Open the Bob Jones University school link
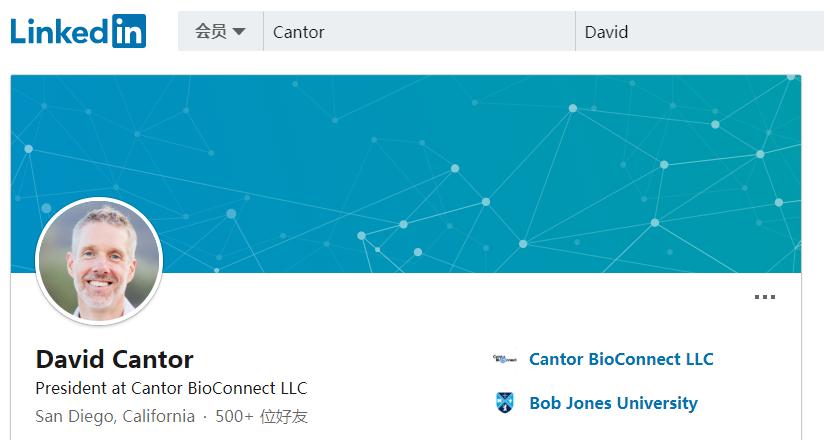Image resolution: width=824 pixels, height=440 pixels. (613, 403)
